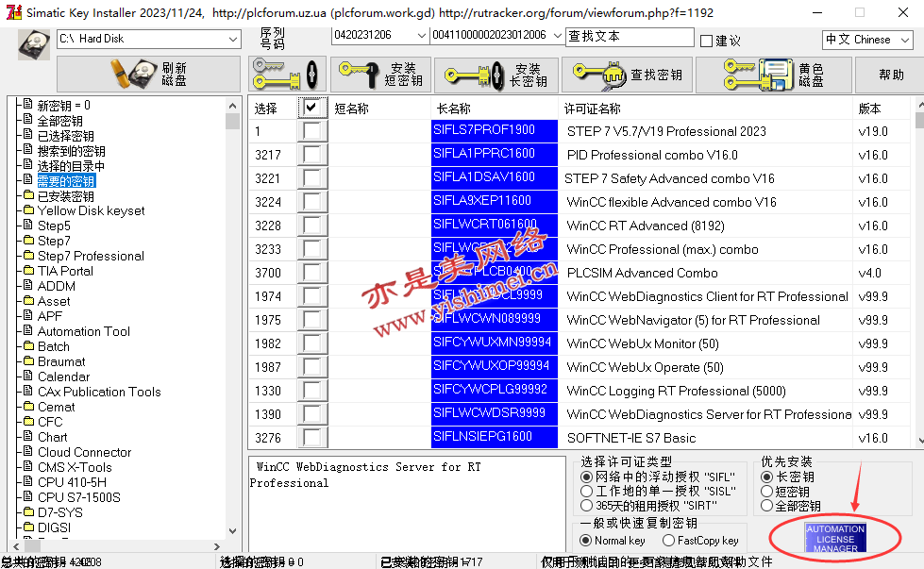Click the install long key button
The width and height of the screenshot is (924, 569).
point(496,75)
